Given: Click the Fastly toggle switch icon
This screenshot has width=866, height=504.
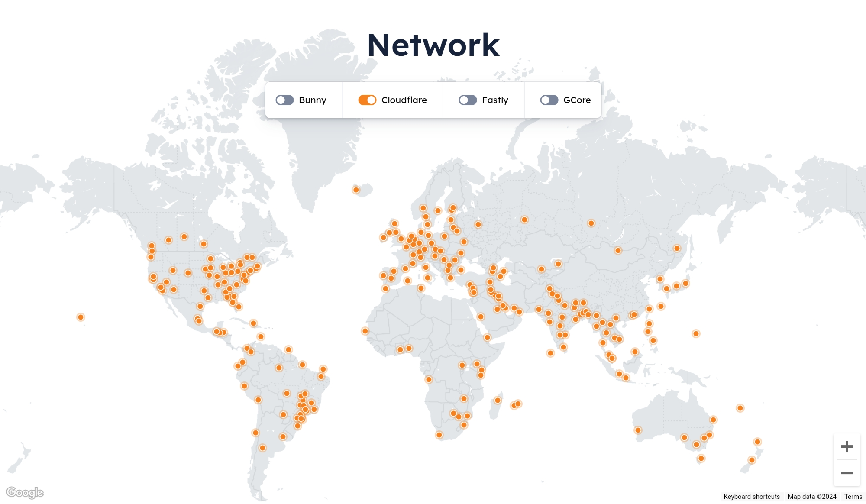Looking at the screenshot, I should click(x=468, y=100).
